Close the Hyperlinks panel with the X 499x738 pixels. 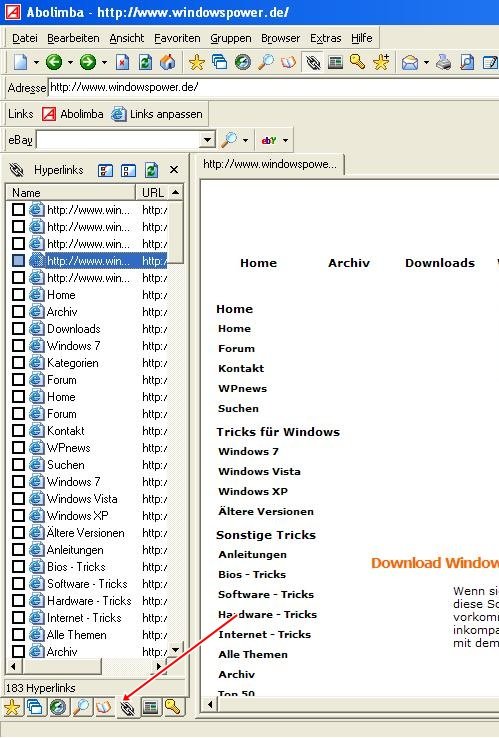pos(174,170)
